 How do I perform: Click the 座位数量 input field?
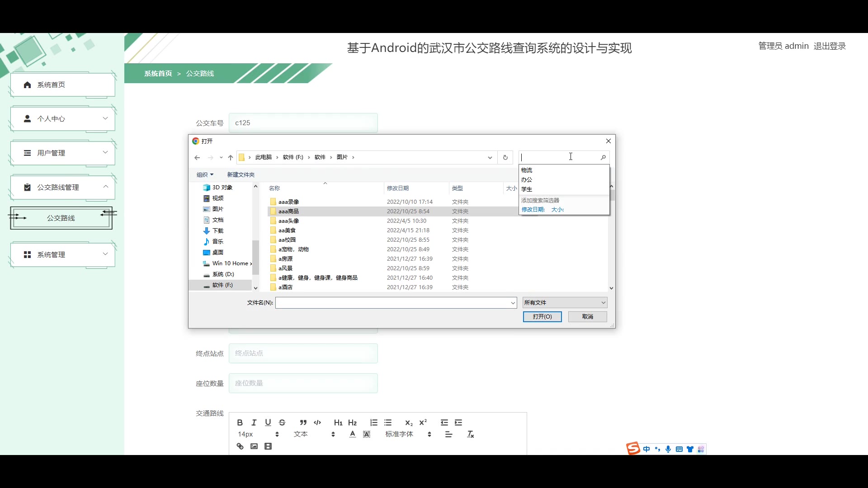pyautogui.click(x=303, y=383)
